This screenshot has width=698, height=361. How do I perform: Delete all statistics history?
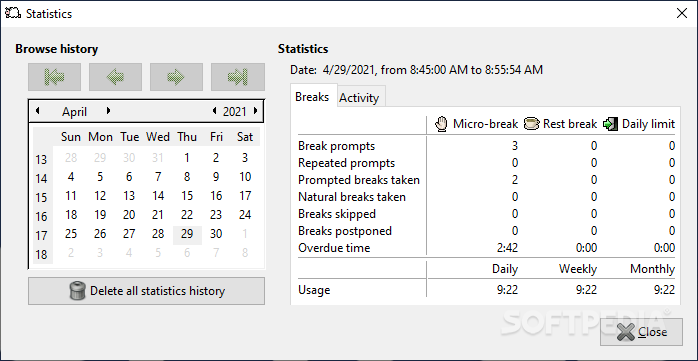click(x=146, y=291)
